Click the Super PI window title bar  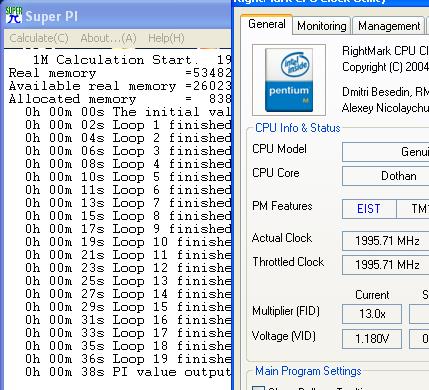click(116, 16)
